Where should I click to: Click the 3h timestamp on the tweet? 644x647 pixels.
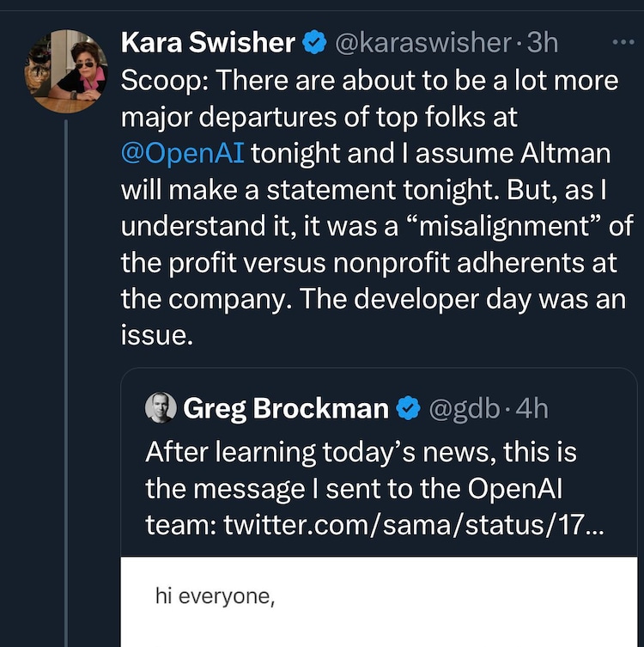[543, 42]
